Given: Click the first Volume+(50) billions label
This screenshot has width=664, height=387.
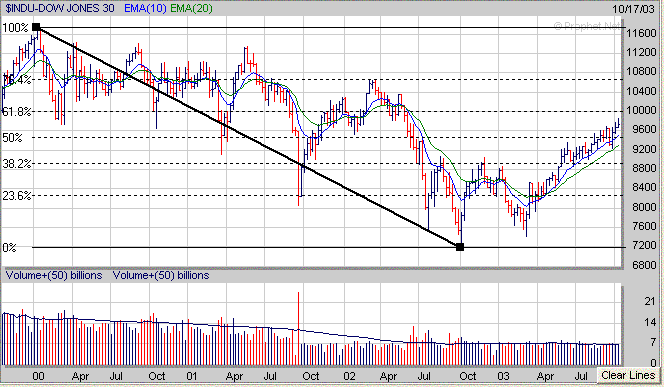Looking at the screenshot, I should (x=54, y=275).
